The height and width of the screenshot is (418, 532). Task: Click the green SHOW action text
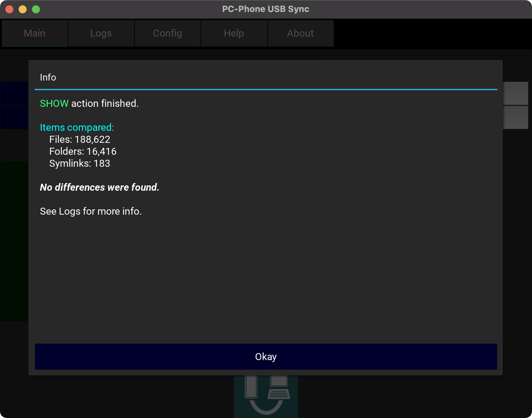(x=54, y=104)
